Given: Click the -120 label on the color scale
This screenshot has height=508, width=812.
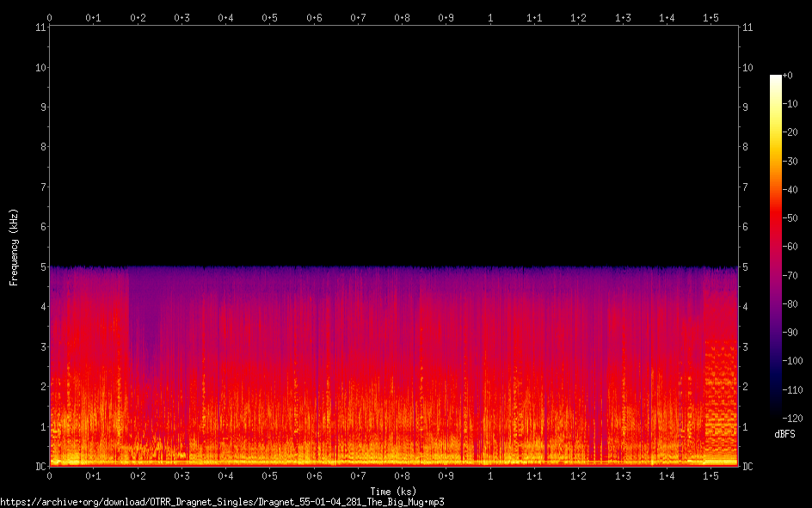Looking at the screenshot, I should tap(793, 419).
